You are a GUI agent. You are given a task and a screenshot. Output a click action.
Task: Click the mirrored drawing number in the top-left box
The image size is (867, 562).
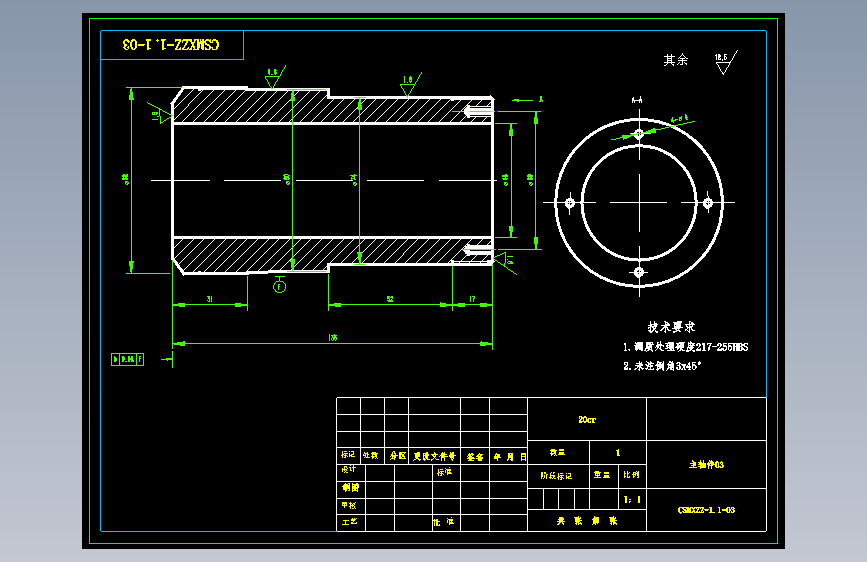coord(171,45)
